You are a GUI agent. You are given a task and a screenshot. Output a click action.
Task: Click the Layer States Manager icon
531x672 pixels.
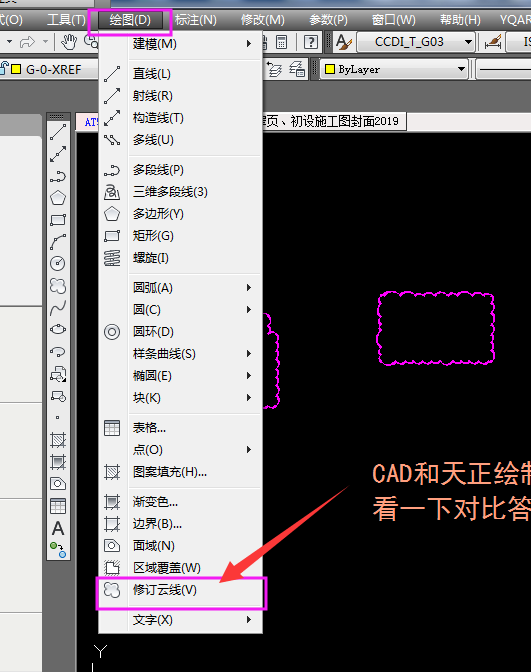click(x=297, y=69)
